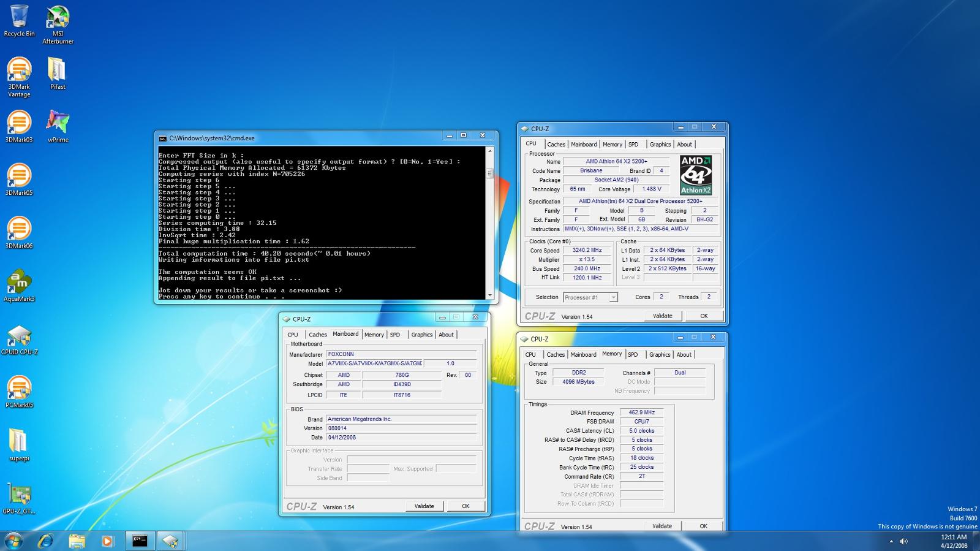Select the 3DMark05 desktop shortcut
Viewport: 980px width, 551px height.
pos(19,179)
